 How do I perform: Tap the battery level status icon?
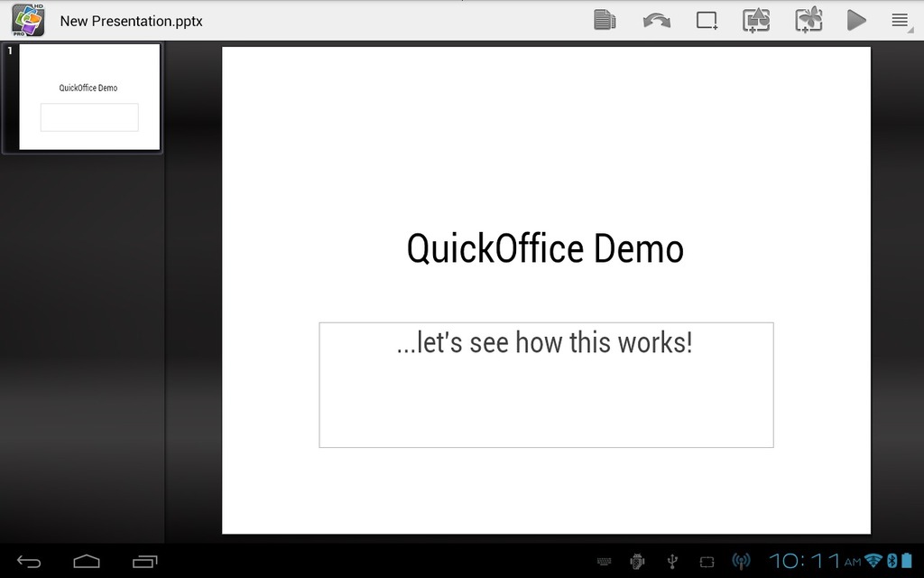pyautogui.click(x=907, y=561)
